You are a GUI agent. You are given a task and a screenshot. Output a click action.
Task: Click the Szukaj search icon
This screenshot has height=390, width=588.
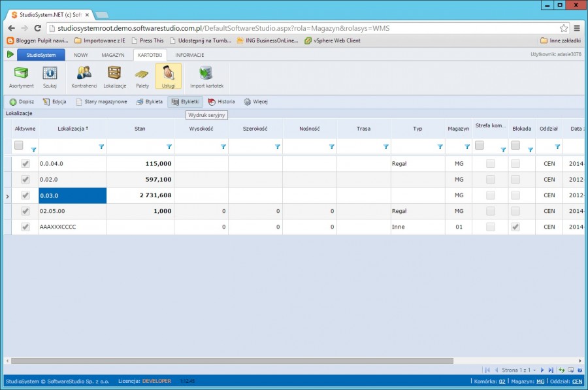(x=50, y=77)
